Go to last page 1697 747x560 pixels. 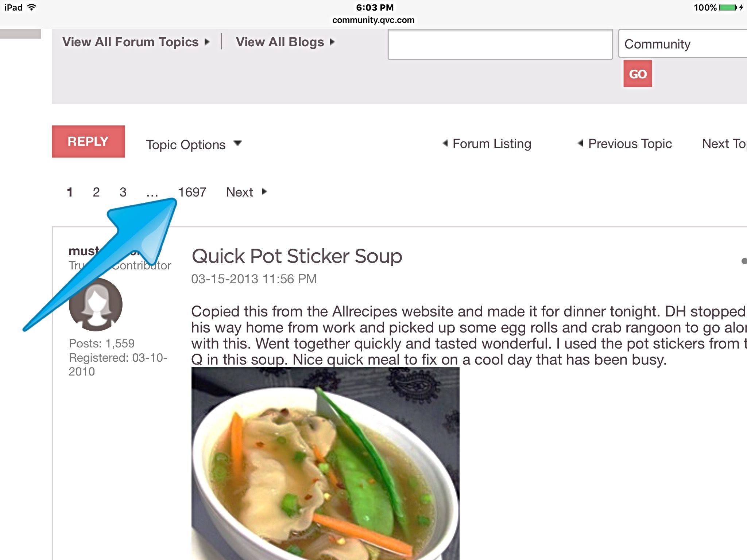pos(192,192)
